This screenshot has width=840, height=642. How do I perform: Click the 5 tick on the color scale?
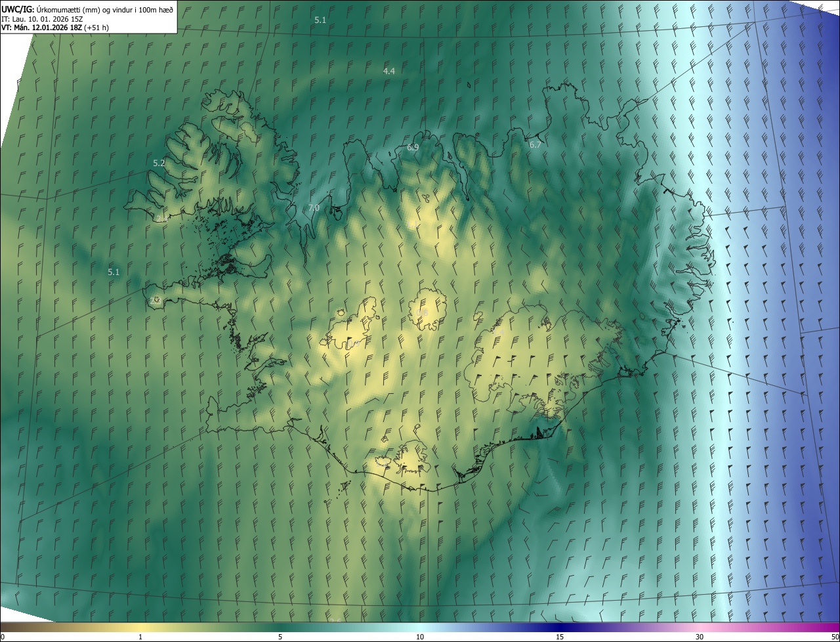(280, 637)
